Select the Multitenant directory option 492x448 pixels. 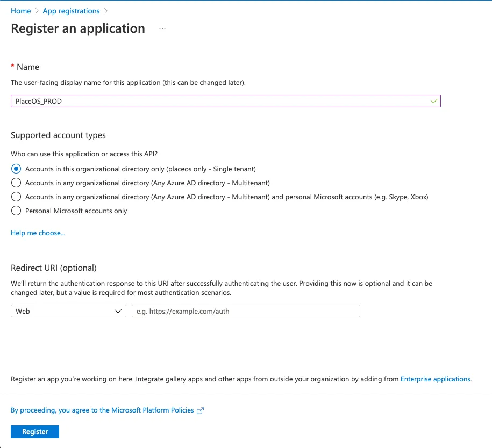point(16,183)
